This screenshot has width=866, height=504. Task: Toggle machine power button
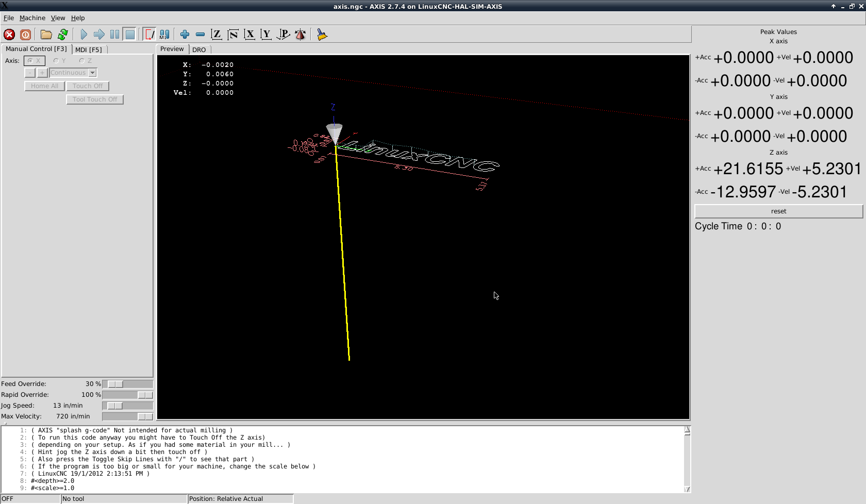[x=25, y=35]
